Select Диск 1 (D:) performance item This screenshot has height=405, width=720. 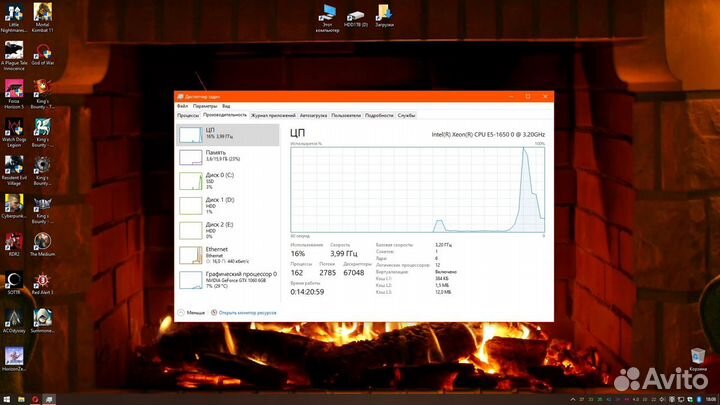228,206
